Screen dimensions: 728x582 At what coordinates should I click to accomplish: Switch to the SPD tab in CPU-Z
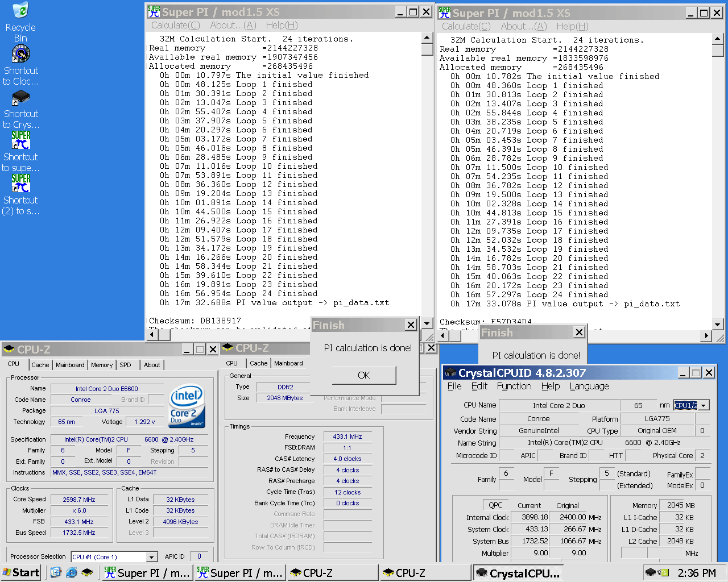(x=126, y=365)
